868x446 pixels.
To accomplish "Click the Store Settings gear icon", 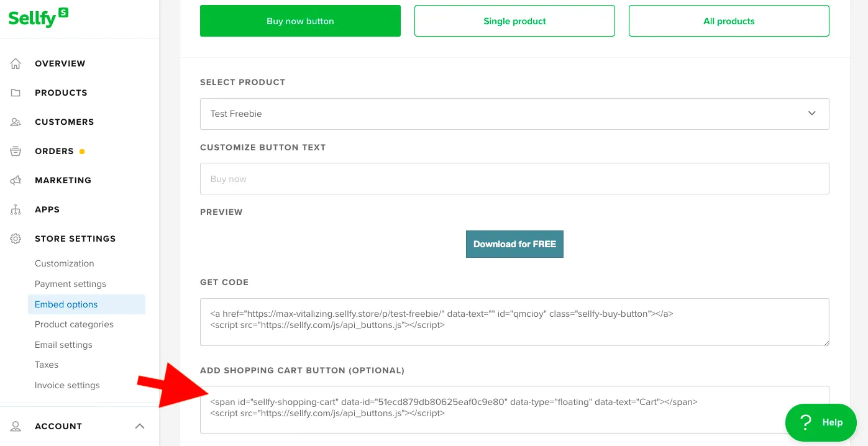I will pyautogui.click(x=16, y=239).
